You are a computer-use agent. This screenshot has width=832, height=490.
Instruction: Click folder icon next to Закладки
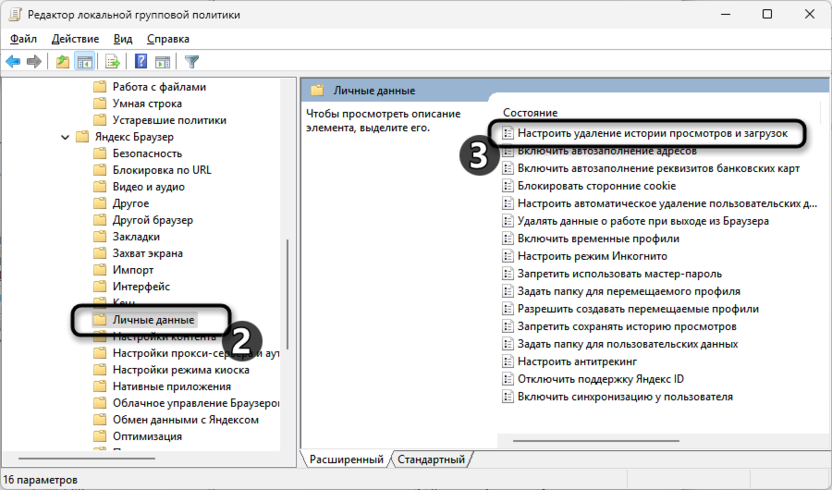[100, 237]
